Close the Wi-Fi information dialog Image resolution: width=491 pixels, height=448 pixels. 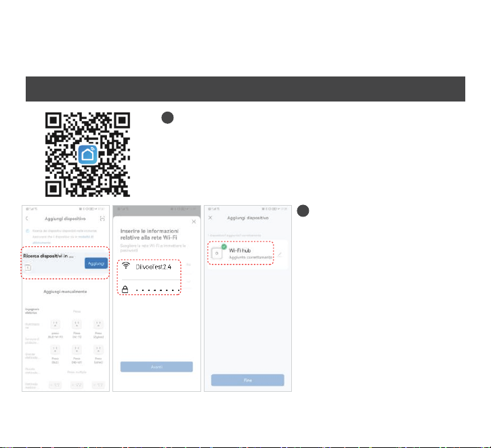pyautogui.click(x=194, y=221)
